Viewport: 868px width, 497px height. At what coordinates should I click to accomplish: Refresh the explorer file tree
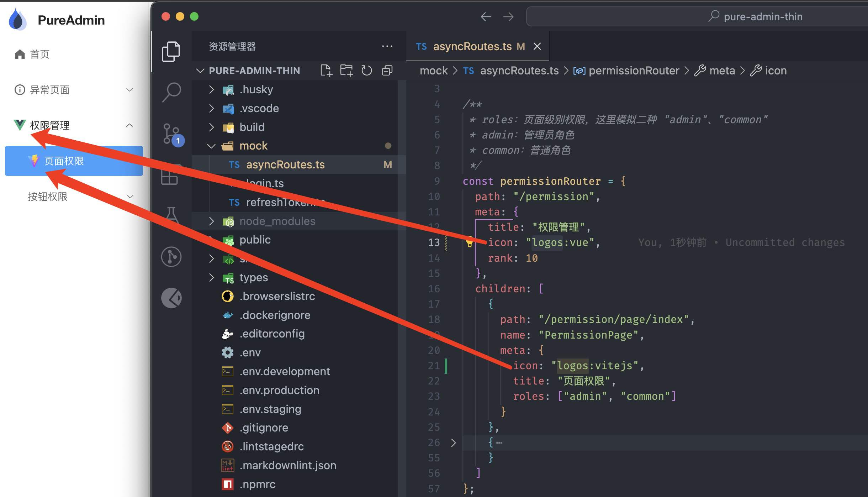coord(366,70)
